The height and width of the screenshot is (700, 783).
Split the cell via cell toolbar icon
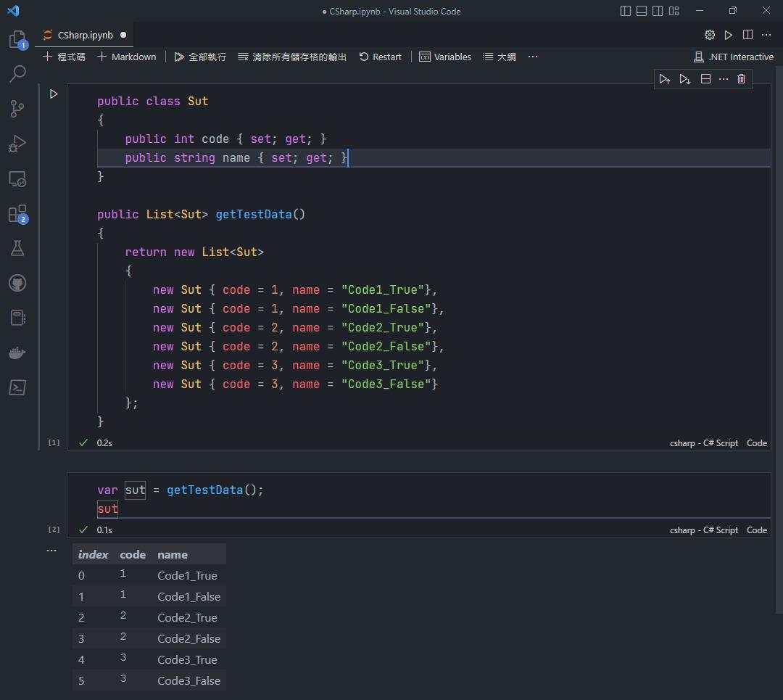(x=705, y=79)
